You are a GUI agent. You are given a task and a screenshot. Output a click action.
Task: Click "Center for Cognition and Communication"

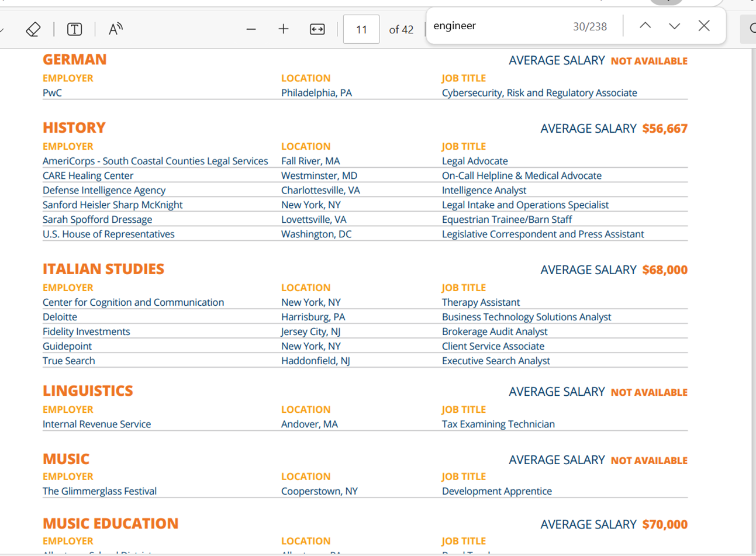coord(133,302)
